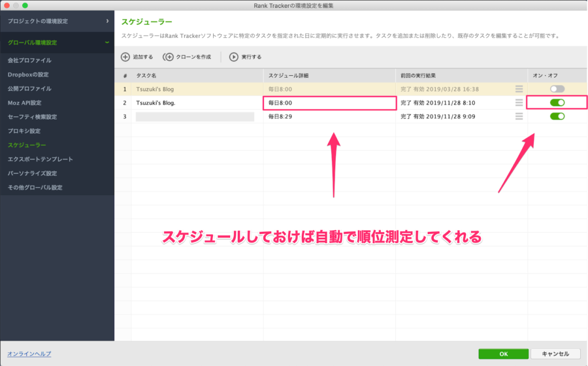Open プロキシ設定 page
588x366 pixels.
[x=24, y=131]
